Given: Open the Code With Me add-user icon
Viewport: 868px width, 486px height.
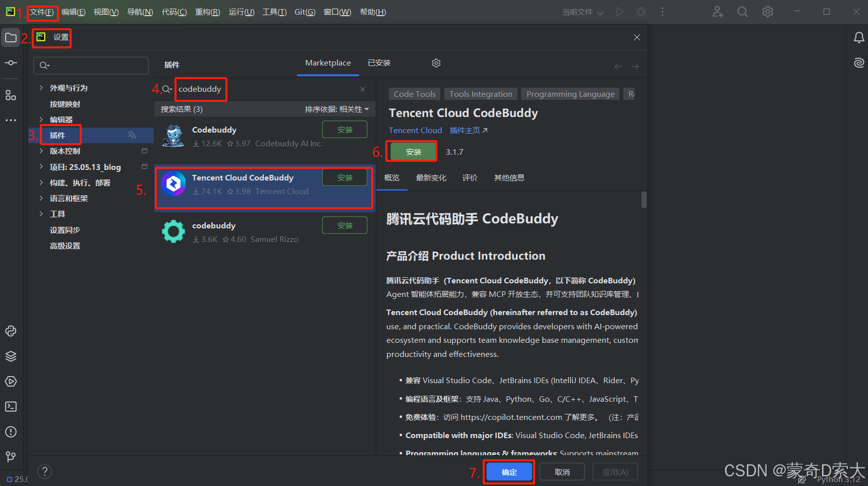Looking at the screenshot, I should pos(718,12).
